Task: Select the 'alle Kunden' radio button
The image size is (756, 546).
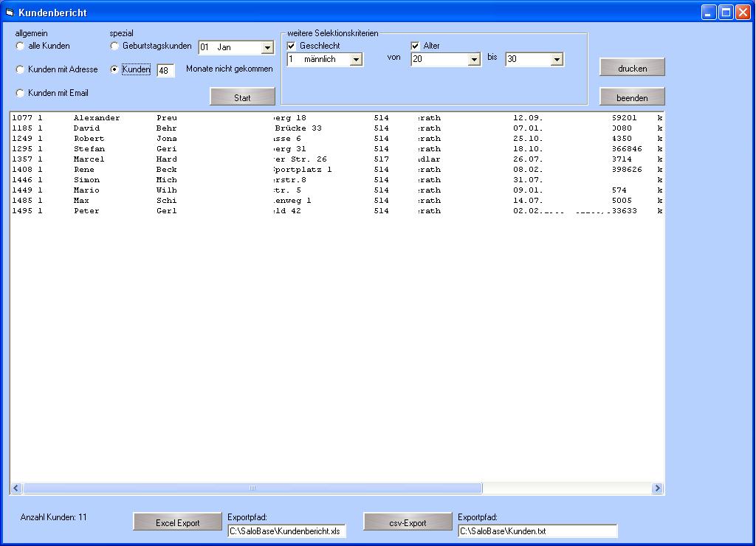Action: click(x=21, y=46)
